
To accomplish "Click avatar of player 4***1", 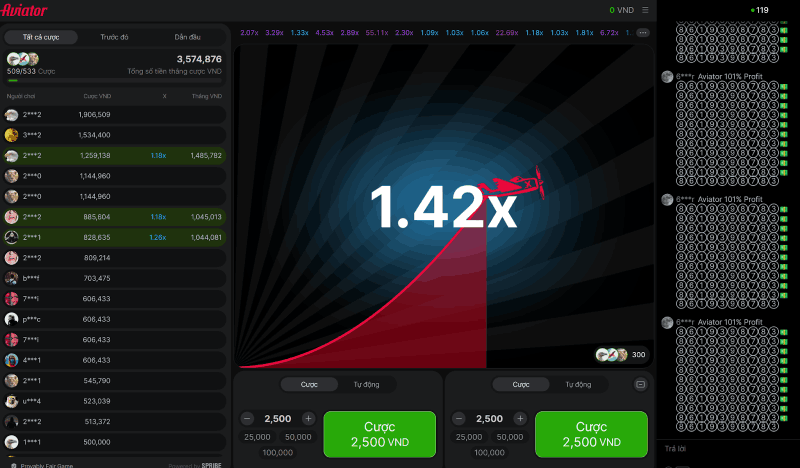I will [11, 360].
